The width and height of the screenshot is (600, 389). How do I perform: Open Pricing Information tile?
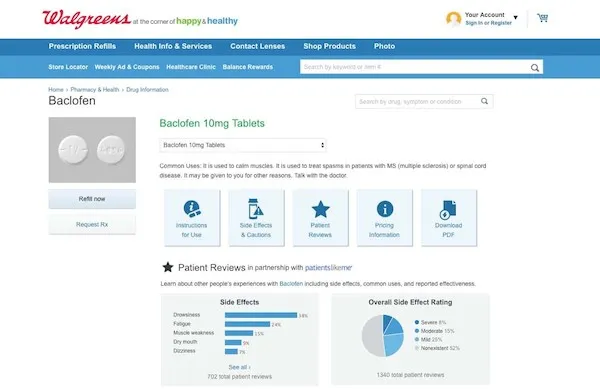point(385,218)
